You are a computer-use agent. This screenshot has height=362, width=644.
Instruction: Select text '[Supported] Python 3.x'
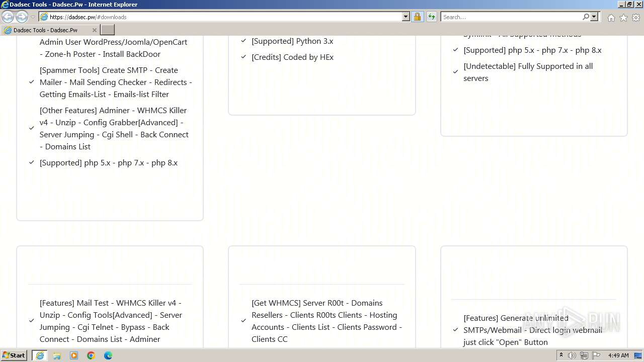[292, 41]
